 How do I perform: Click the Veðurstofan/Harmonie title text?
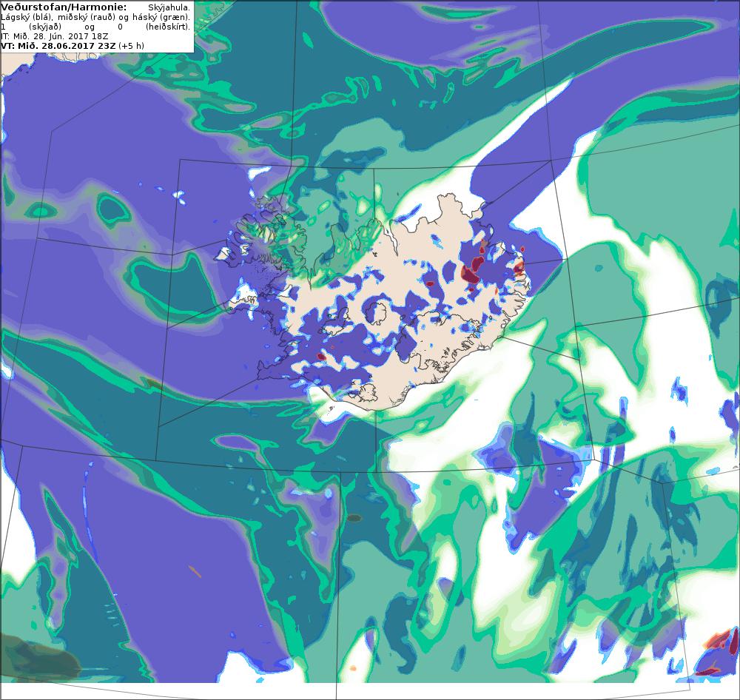coord(64,7)
